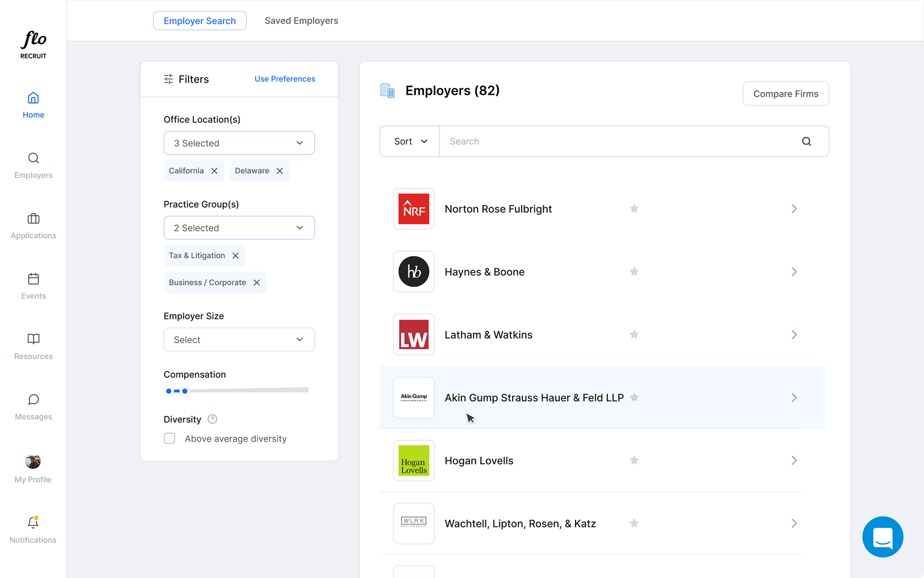Click the search magnifier icon in search bar
Screen dimensions: 924x578
pyautogui.click(x=807, y=141)
